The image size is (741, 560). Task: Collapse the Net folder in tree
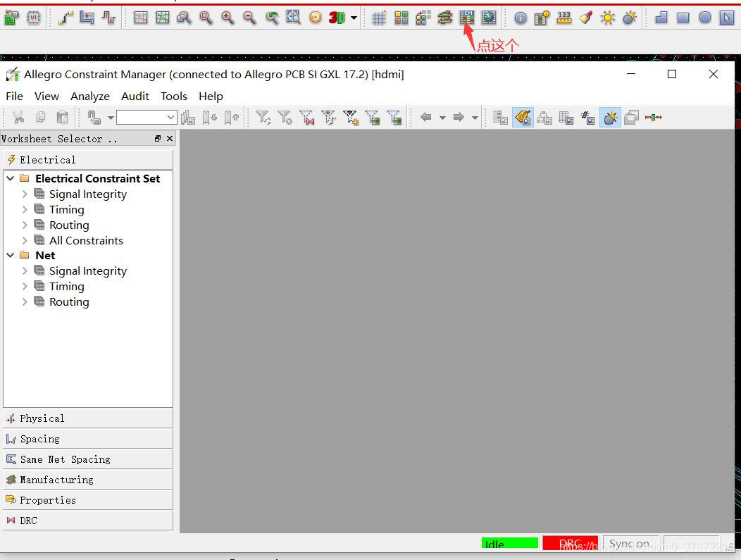click(x=11, y=255)
